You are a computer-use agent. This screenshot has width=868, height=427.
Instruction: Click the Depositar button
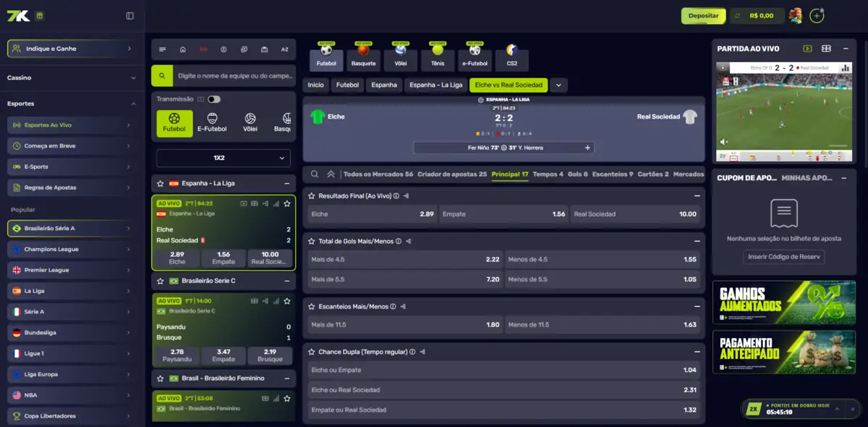coord(703,15)
